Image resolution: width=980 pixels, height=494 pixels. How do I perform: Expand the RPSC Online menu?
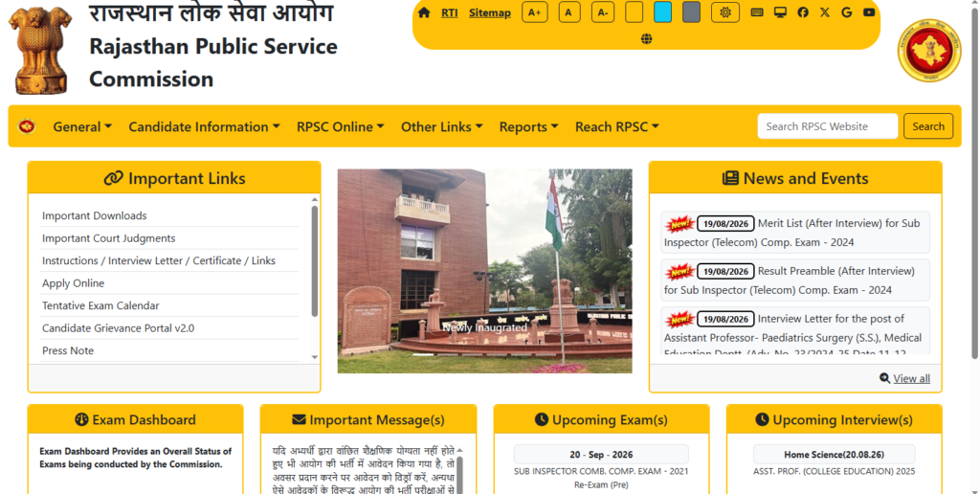[341, 126]
